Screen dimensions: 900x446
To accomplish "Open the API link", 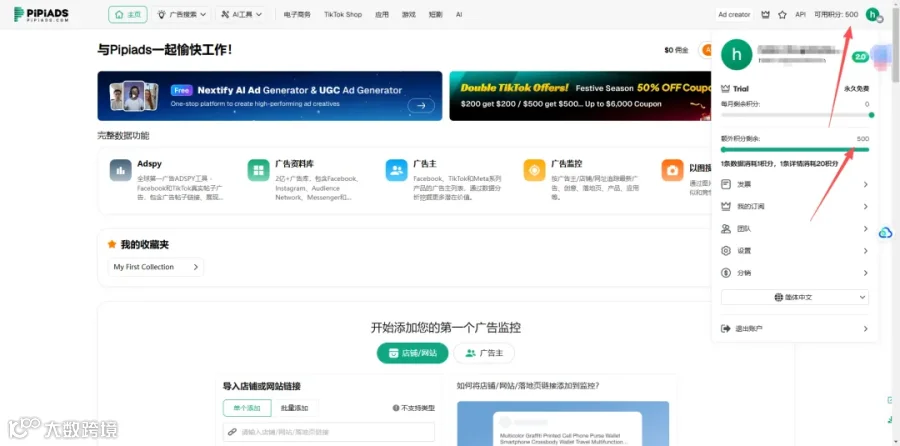I will tap(800, 14).
